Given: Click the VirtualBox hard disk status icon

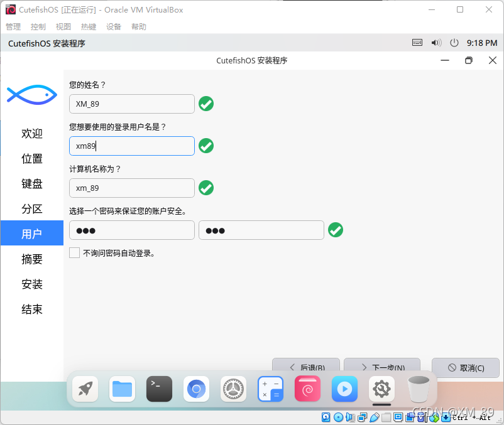Looking at the screenshot, I should [326, 417].
